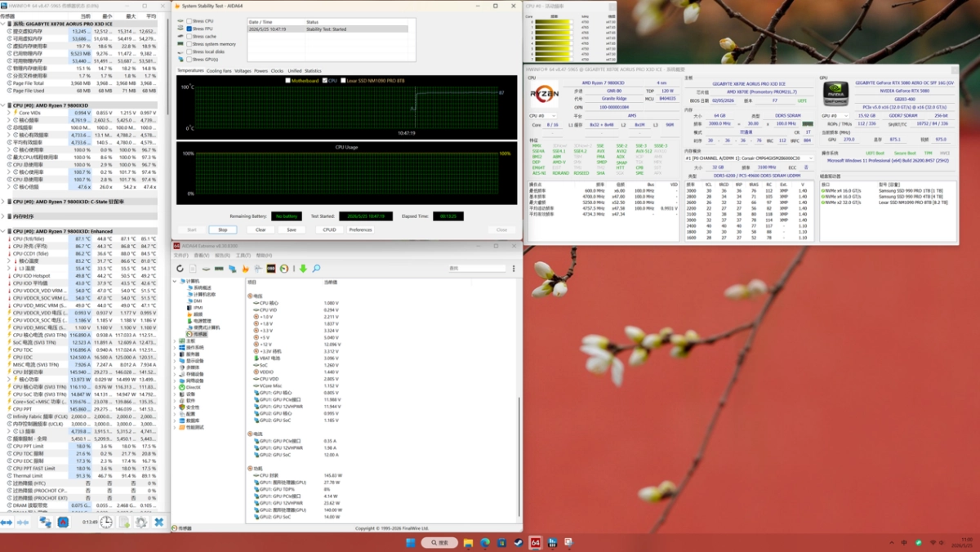Click the HWiNFO save log sheet icon
The height and width of the screenshot is (552, 980).
pos(124,523)
